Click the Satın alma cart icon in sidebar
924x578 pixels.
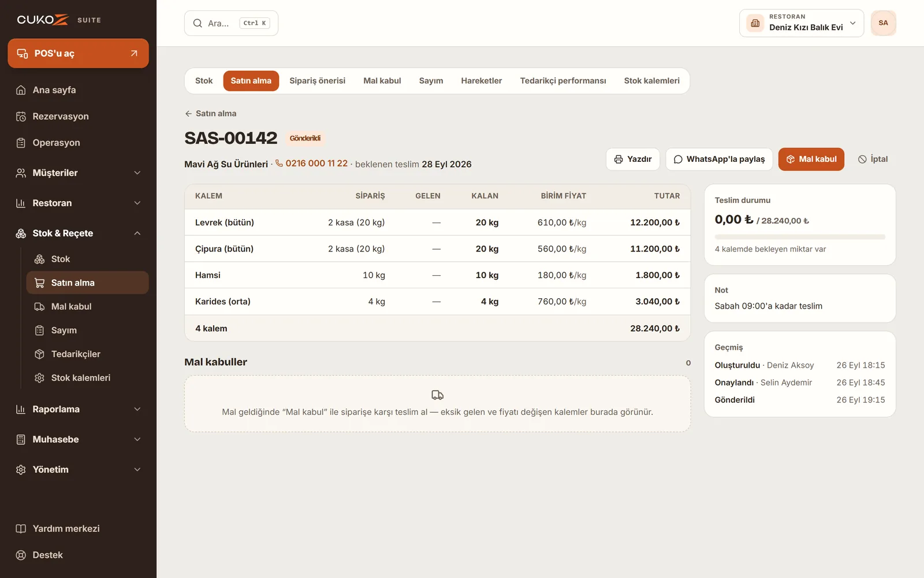tap(39, 283)
